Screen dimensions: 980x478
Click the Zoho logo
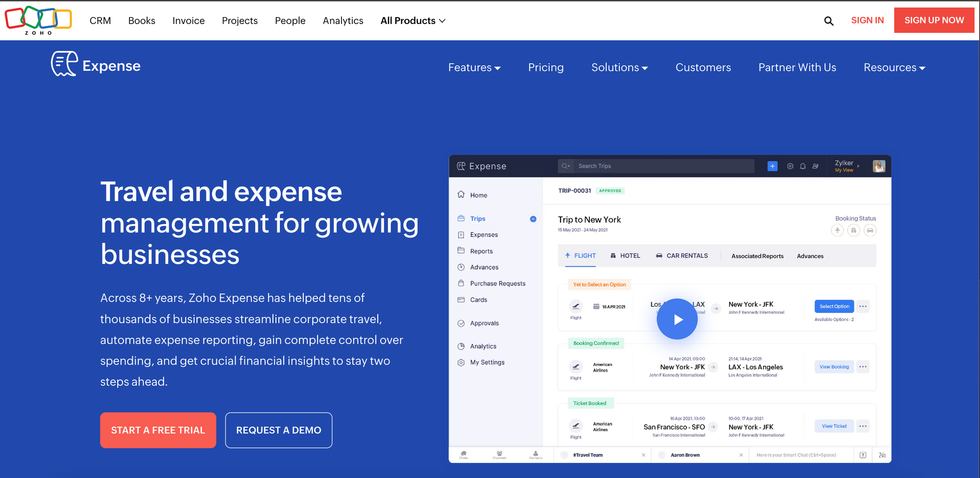(x=38, y=20)
